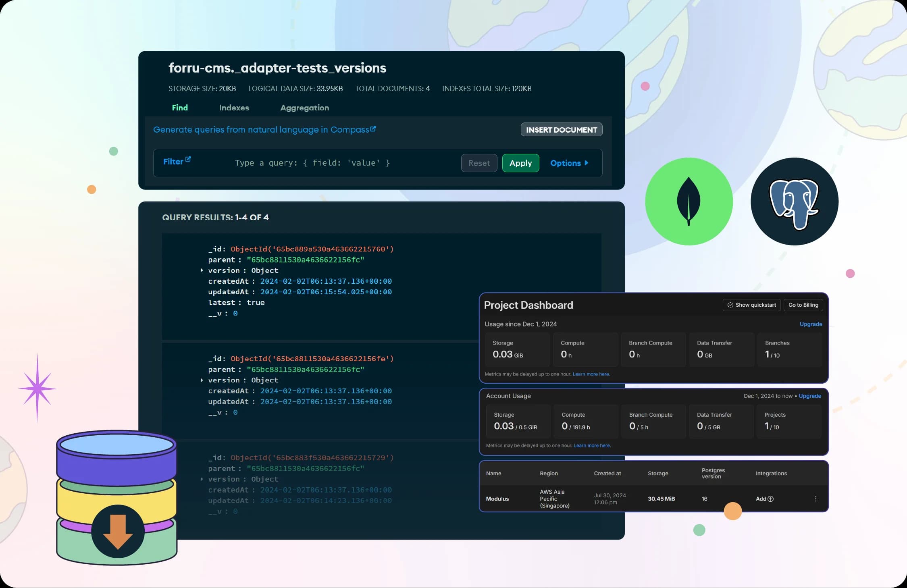Click the plus icon next to Add

pos(771,499)
